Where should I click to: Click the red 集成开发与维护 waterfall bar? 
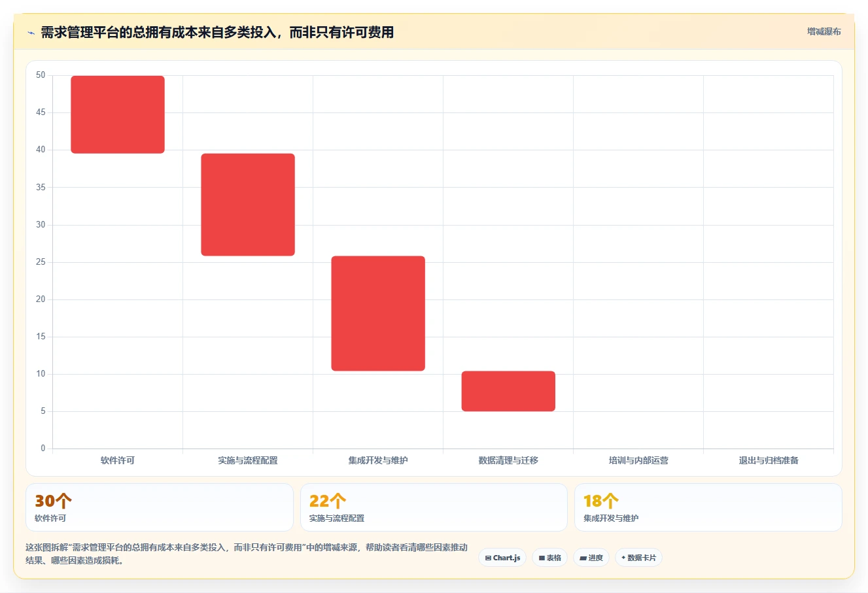tap(378, 313)
